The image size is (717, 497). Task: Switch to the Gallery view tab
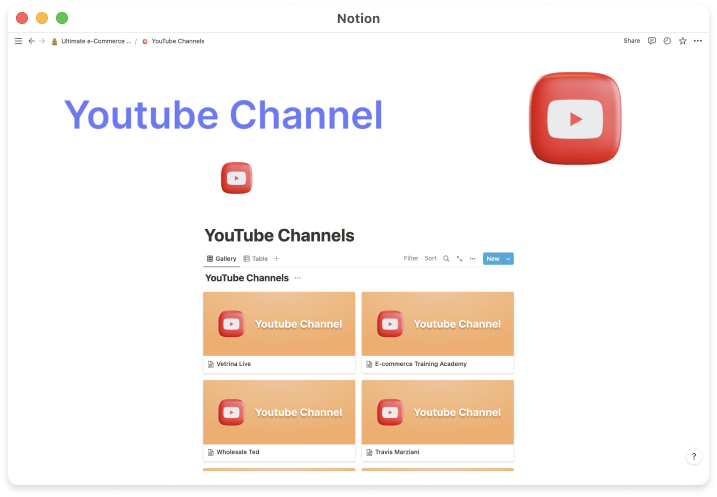(x=221, y=259)
